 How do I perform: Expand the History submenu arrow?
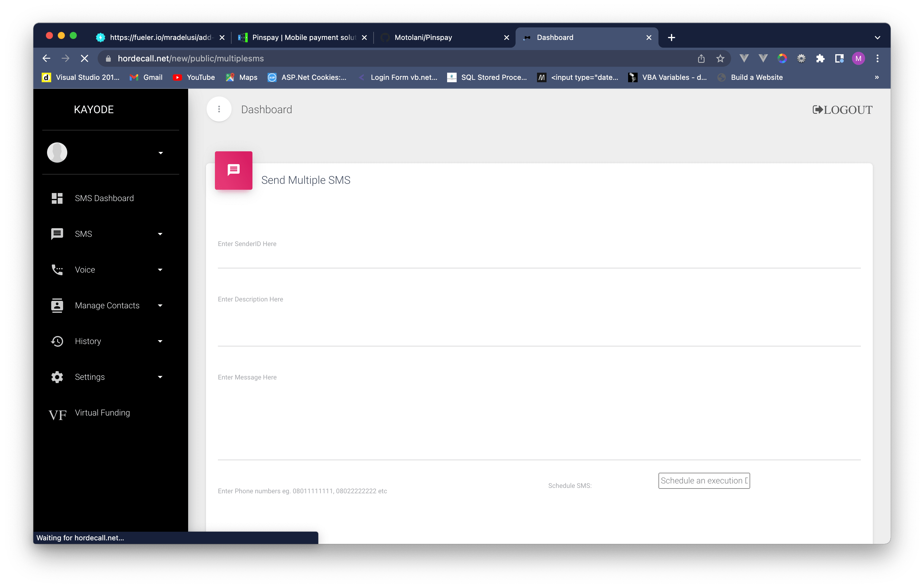160,341
